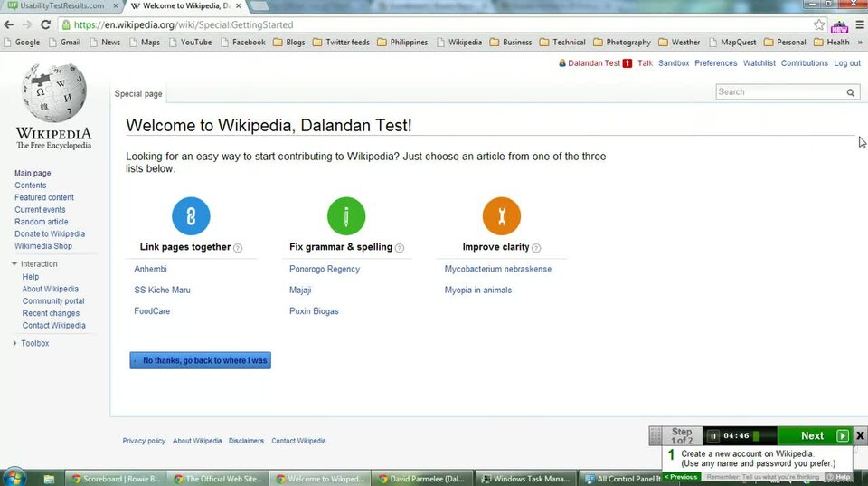Open the Windows Start orb
Viewport: 868px width, 486px height.
click(x=15, y=477)
